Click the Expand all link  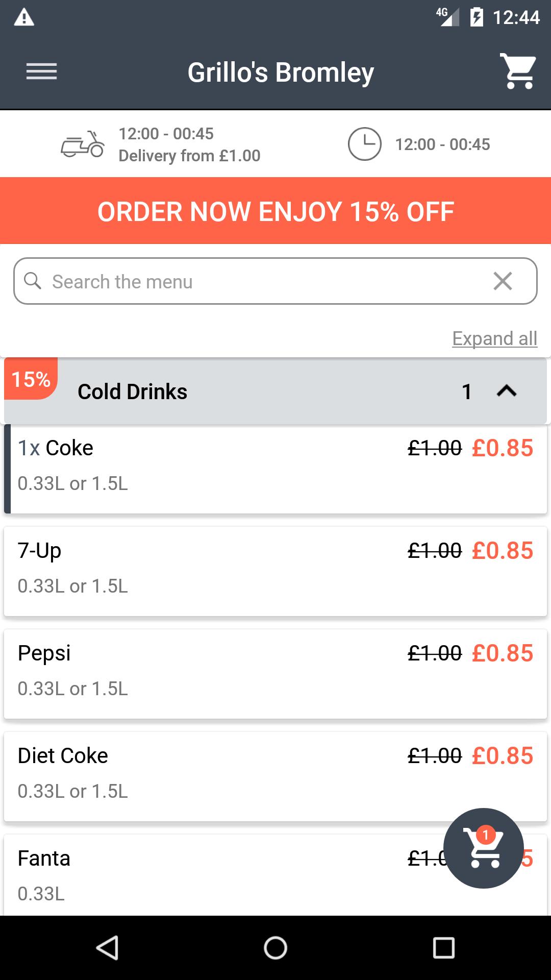(494, 338)
